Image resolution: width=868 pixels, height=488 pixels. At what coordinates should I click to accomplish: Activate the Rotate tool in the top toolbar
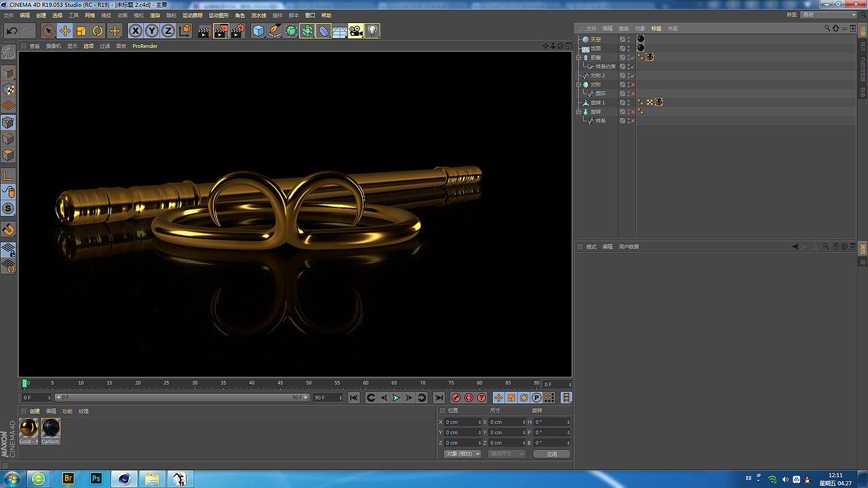click(98, 30)
